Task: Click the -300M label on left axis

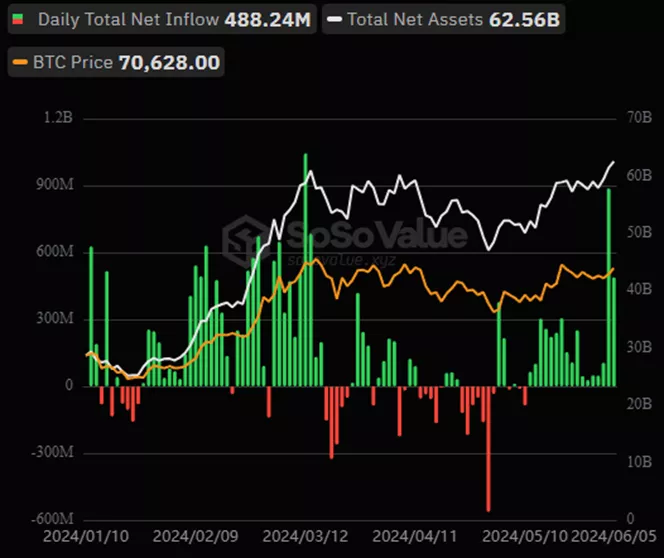Action: point(52,452)
